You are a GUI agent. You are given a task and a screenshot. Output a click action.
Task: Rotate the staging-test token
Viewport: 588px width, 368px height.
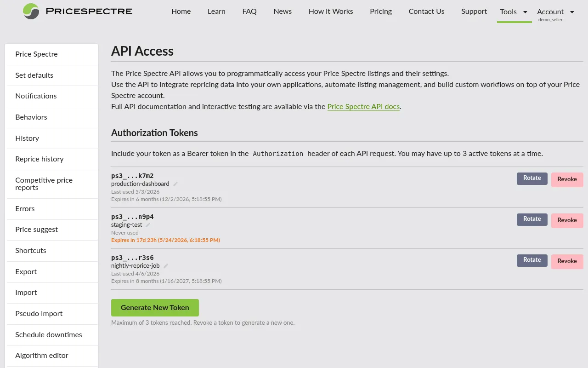coord(532,219)
